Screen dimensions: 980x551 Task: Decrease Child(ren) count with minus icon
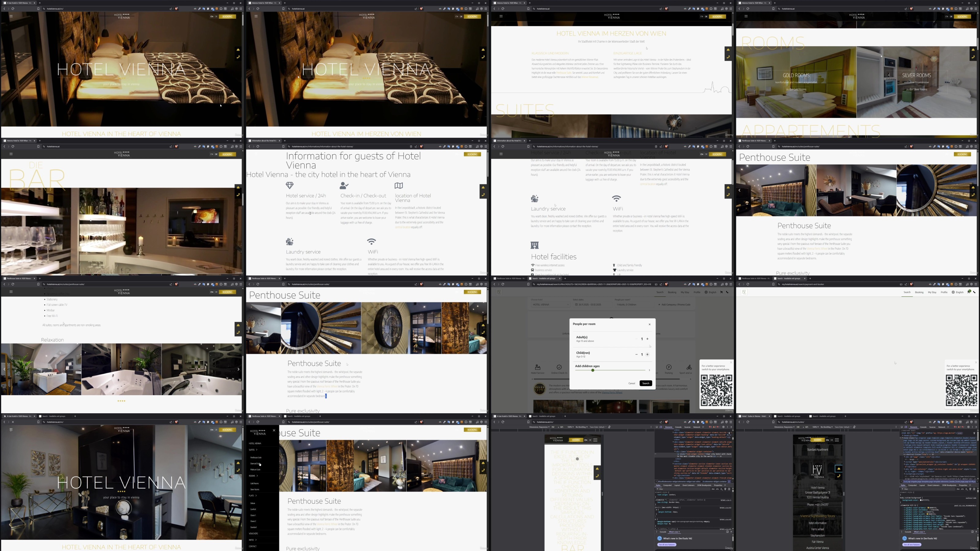click(x=636, y=354)
